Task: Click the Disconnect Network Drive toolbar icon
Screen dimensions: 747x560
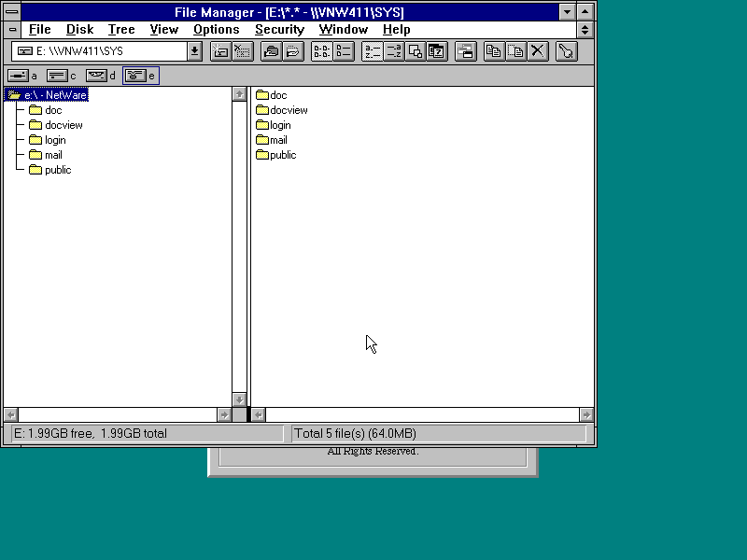Action: pos(243,51)
